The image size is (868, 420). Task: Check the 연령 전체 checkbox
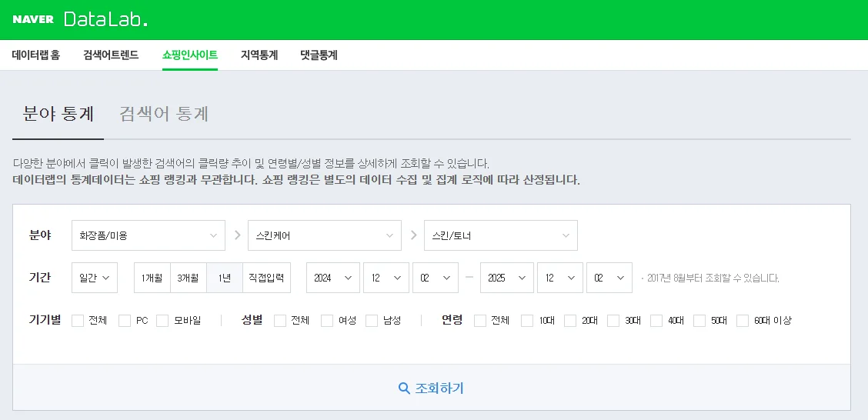480,321
